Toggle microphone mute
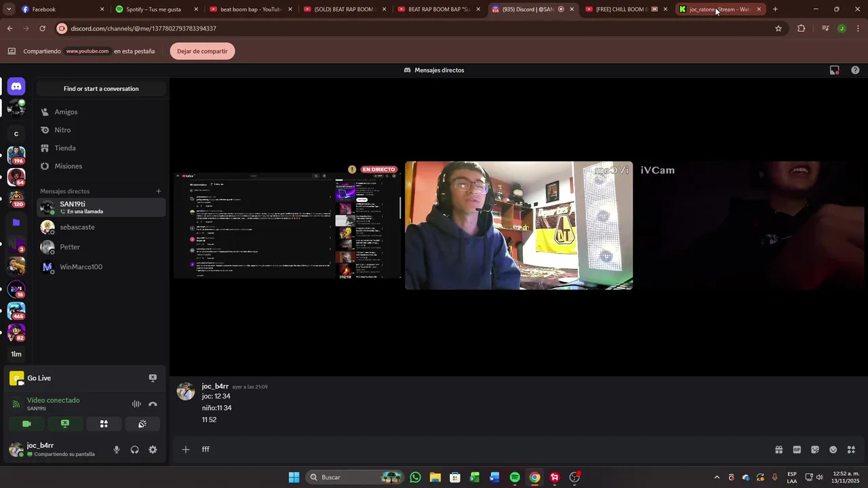The image size is (868, 488). 117,449
